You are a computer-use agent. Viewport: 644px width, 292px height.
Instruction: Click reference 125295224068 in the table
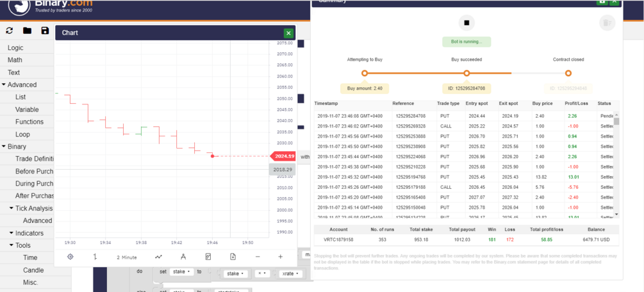click(411, 157)
